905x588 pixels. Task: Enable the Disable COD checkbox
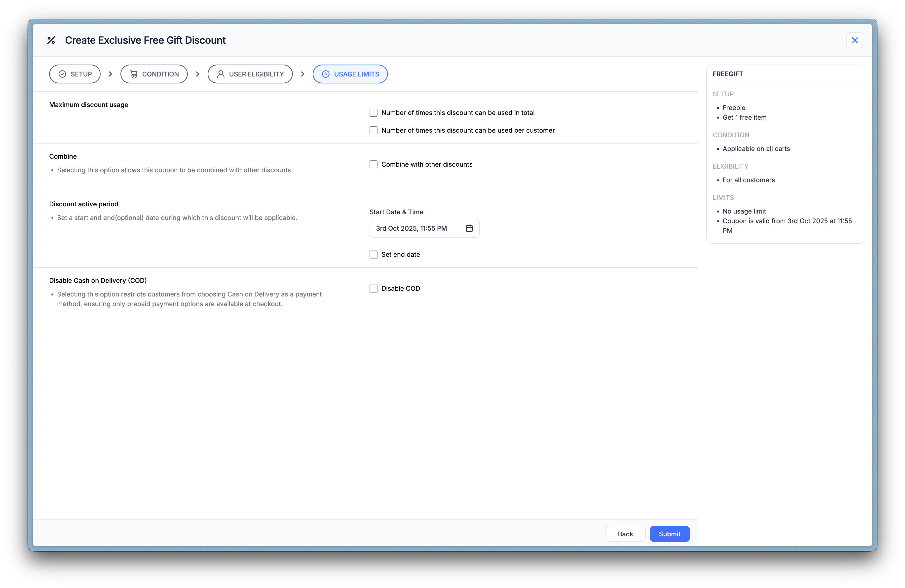tap(374, 289)
